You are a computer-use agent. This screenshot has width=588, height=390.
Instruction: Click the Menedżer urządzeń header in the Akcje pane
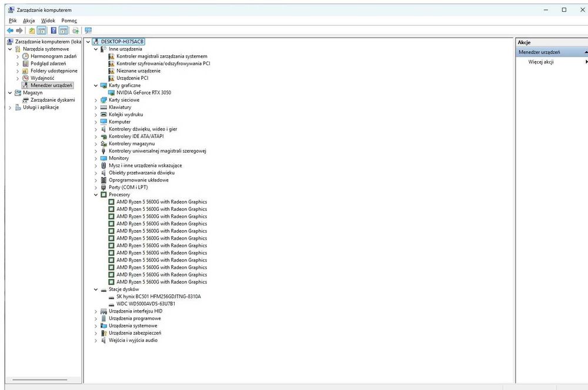pyautogui.click(x=552, y=52)
